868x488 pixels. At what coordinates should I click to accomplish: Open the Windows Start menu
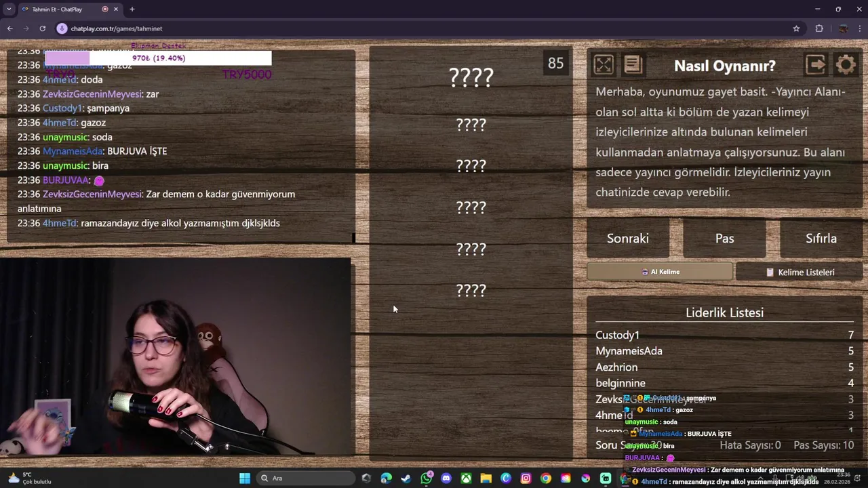pyautogui.click(x=245, y=479)
